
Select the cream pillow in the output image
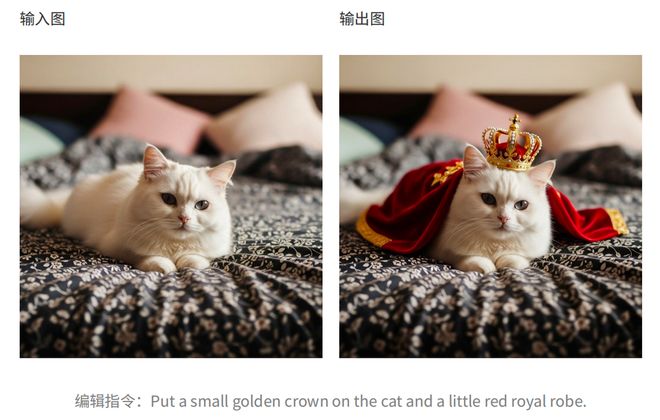coord(589,118)
